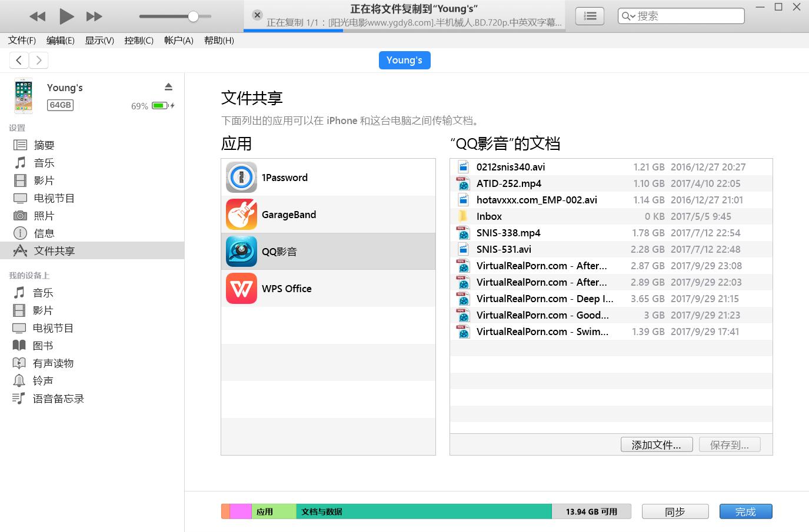Image resolution: width=809 pixels, height=532 pixels.
Task: Click the 完成 button to finish
Action: [x=745, y=511]
